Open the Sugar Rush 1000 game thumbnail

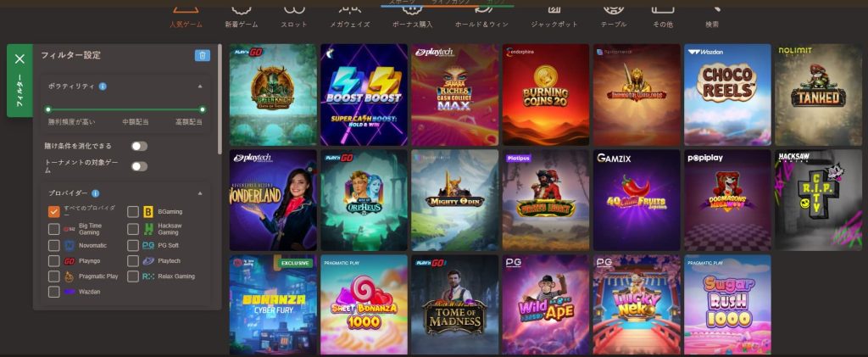727,304
